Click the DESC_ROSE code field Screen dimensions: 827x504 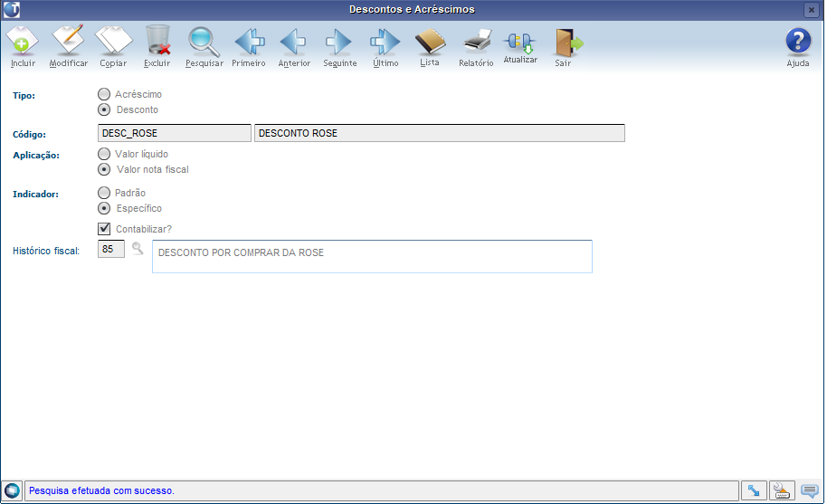point(174,133)
